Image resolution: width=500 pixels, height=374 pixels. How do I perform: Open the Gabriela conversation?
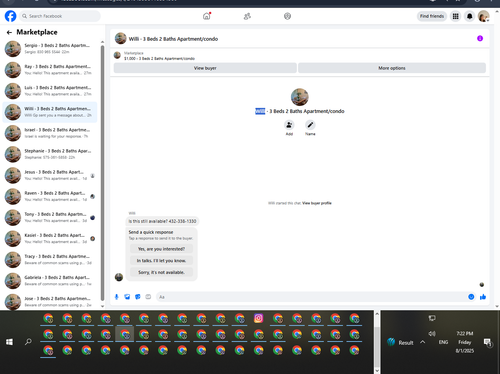click(x=50, y=281)
